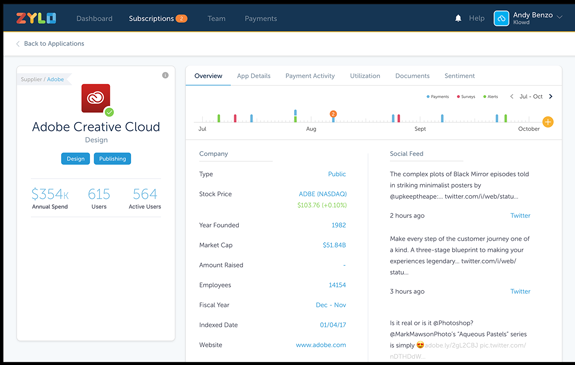Click the Dec - Nov fiscal year value
575x365 pixels.
click(x=331, y=305)
